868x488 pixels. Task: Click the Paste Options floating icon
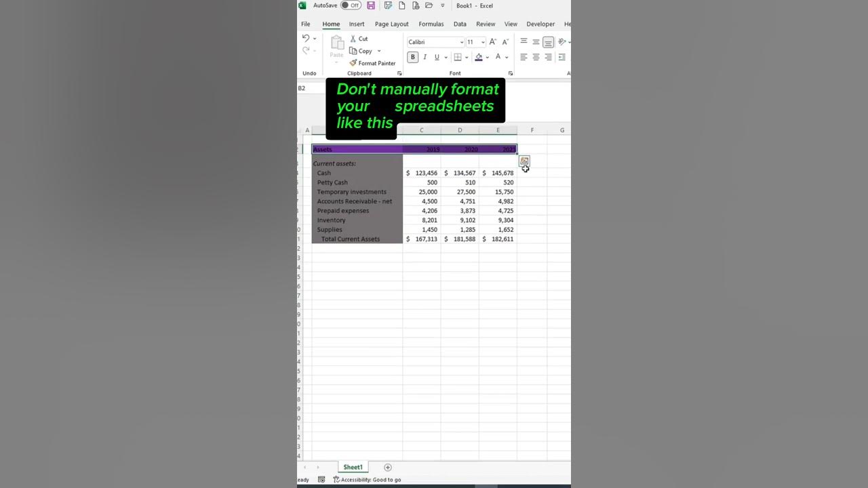[524, 161]
